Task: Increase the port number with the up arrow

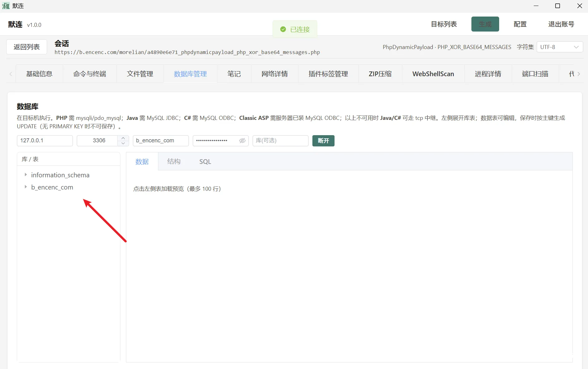Action: 123,138
